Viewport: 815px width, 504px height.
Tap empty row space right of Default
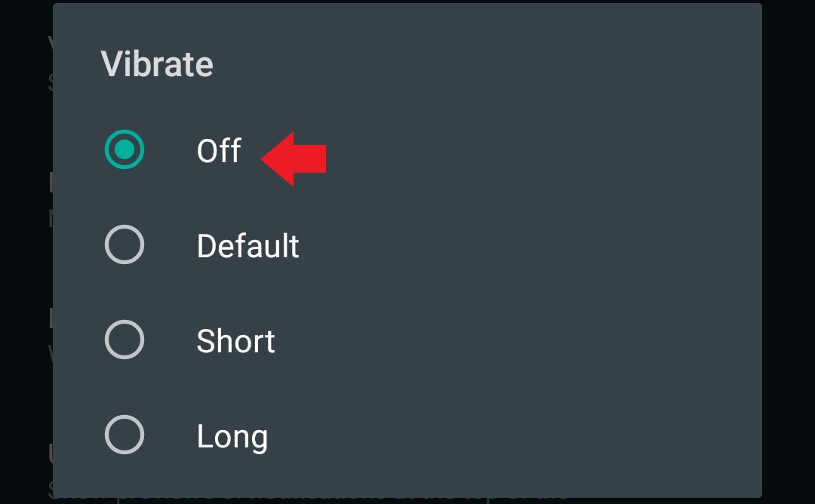(x=528, y=246)
